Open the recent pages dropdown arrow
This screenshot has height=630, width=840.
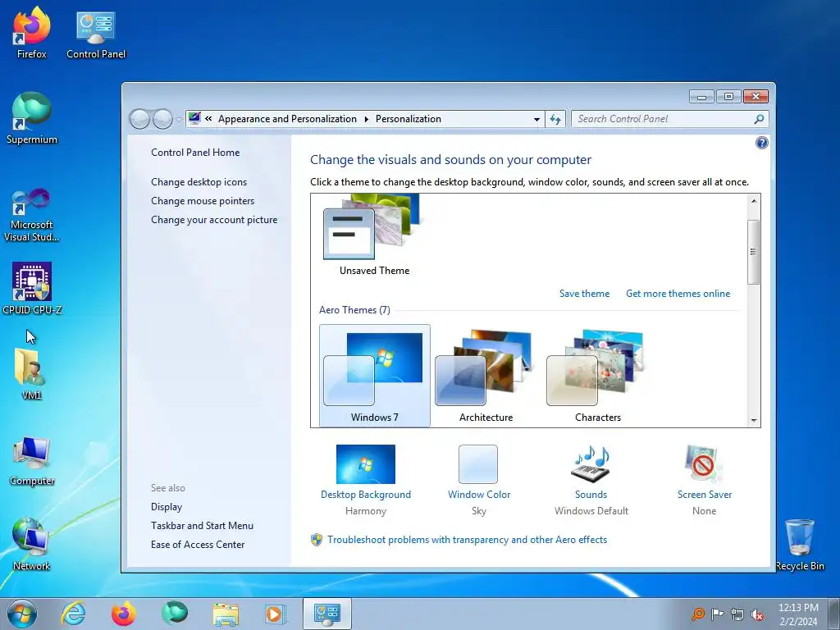(179, 120)
